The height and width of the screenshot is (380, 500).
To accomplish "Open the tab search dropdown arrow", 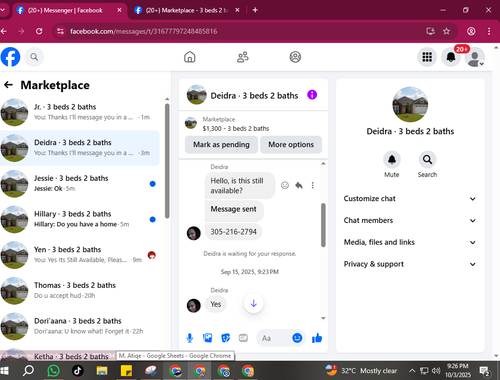I will pos(3,10).
